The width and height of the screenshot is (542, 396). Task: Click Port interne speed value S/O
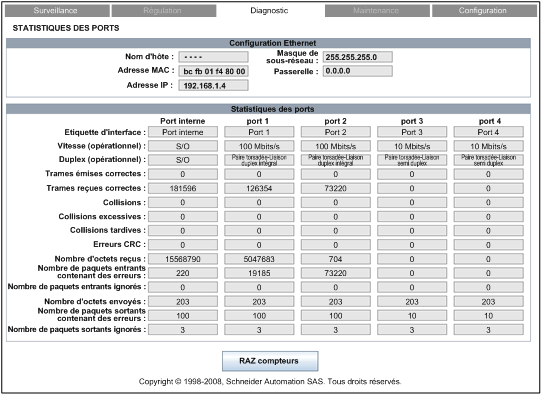click(x=183, y=146)
